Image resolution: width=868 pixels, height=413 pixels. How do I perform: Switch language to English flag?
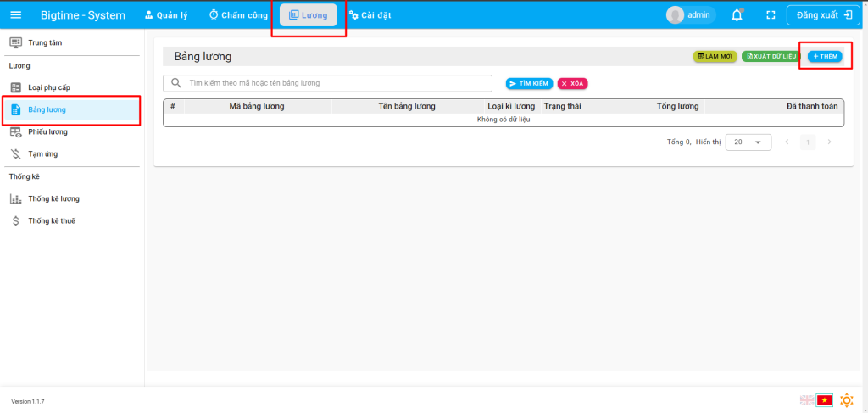tap(806, 400)
